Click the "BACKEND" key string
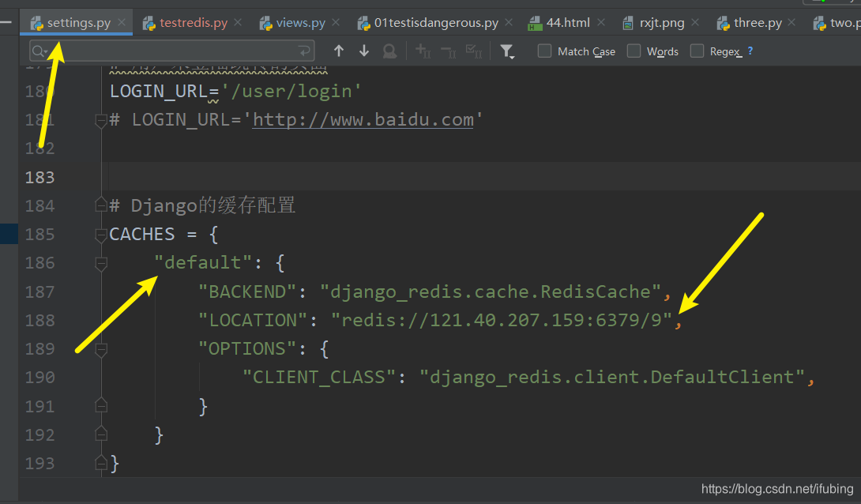Screen dimensions: 861x504 [x=248, y=291]
